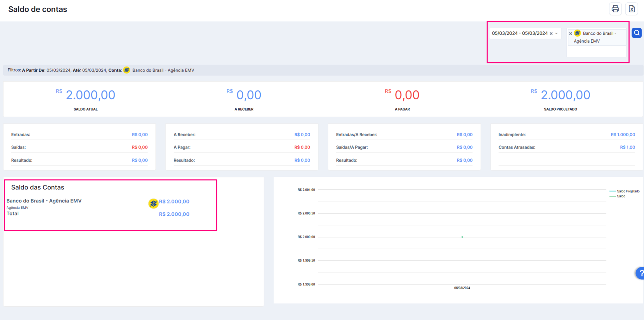Remove Banco do Brasil account tag
This screenshot has height=320, width=644.
(570, 34)
